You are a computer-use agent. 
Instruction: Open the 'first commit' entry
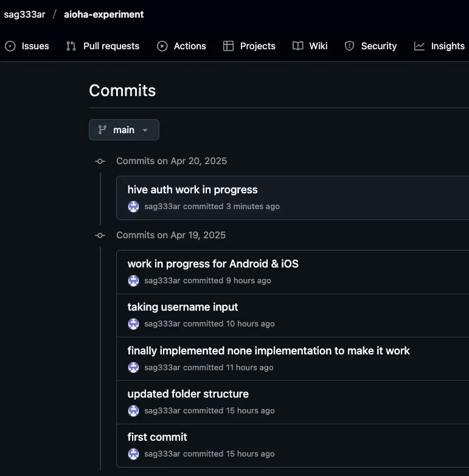pos(157,437)
